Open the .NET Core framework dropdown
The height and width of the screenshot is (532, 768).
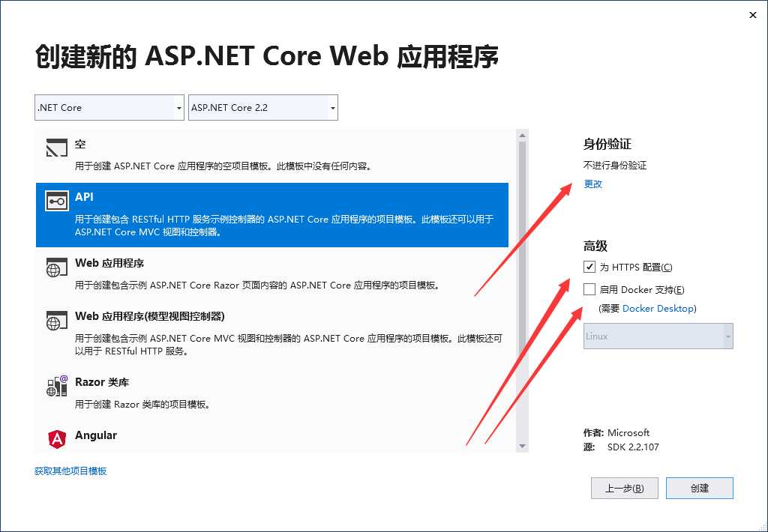click(x=109, y=108)
